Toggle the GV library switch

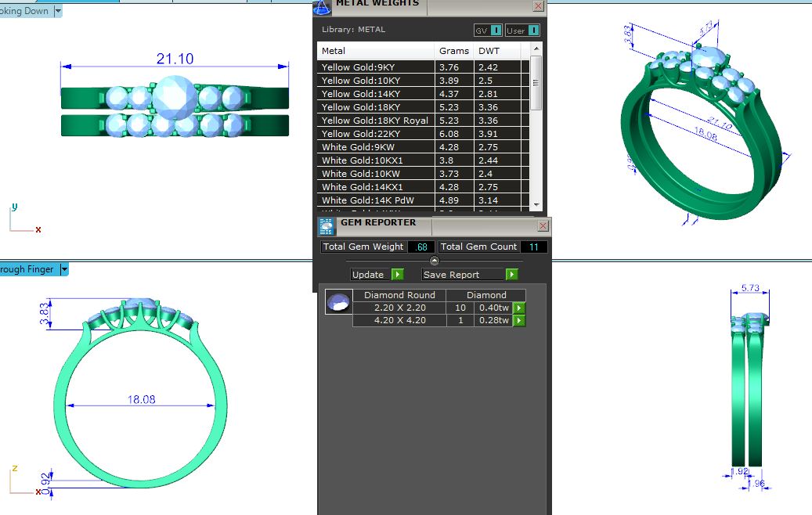(x=489, y=31)
